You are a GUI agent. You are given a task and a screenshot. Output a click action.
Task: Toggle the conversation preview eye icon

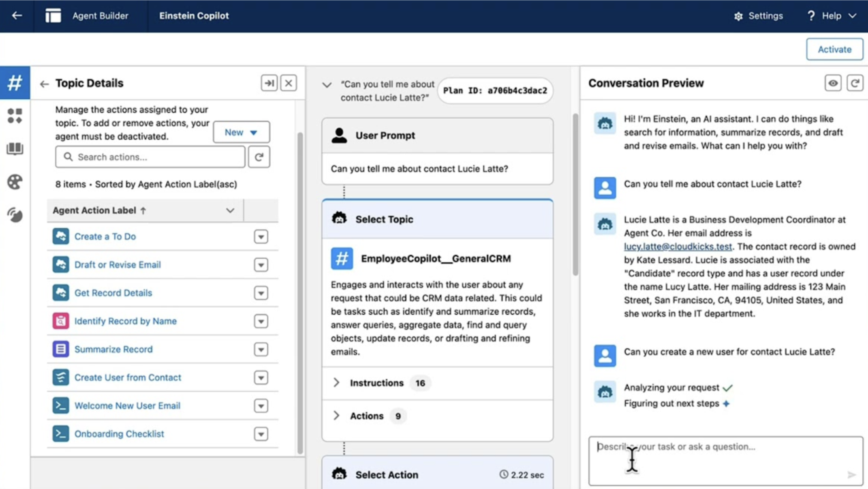833,83
